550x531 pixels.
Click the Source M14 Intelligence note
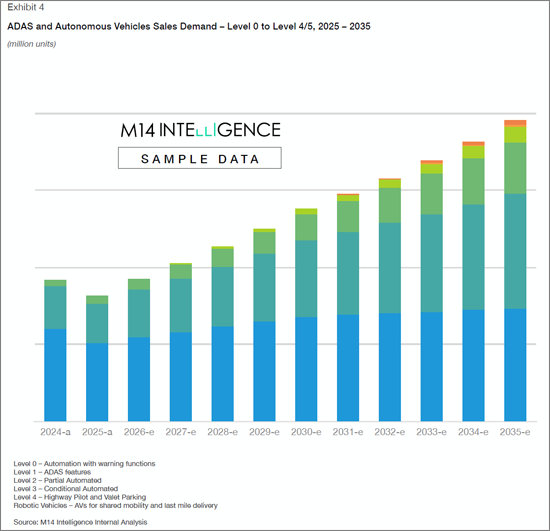(x=80, y=522)
